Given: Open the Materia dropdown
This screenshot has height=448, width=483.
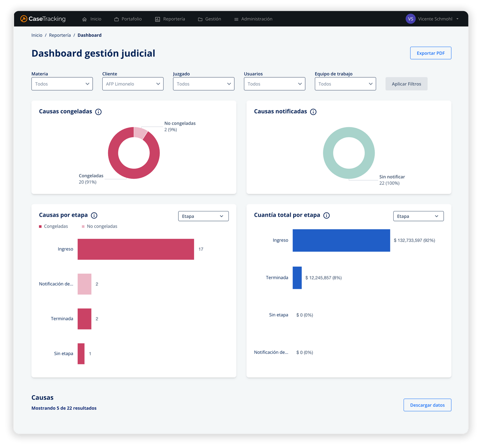Looking at the screenshot, I should point(62,84).
